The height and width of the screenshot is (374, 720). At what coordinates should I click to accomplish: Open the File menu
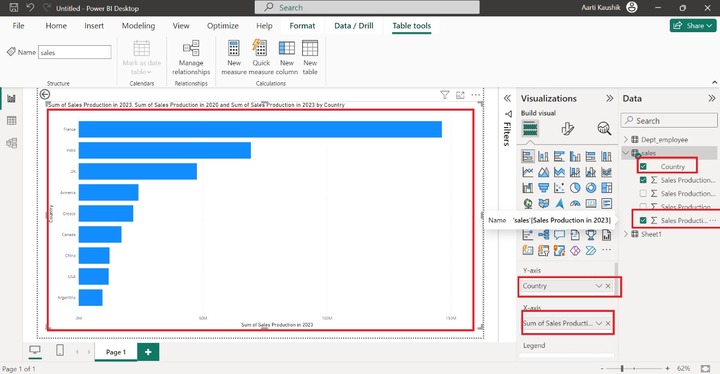(18, 26)
